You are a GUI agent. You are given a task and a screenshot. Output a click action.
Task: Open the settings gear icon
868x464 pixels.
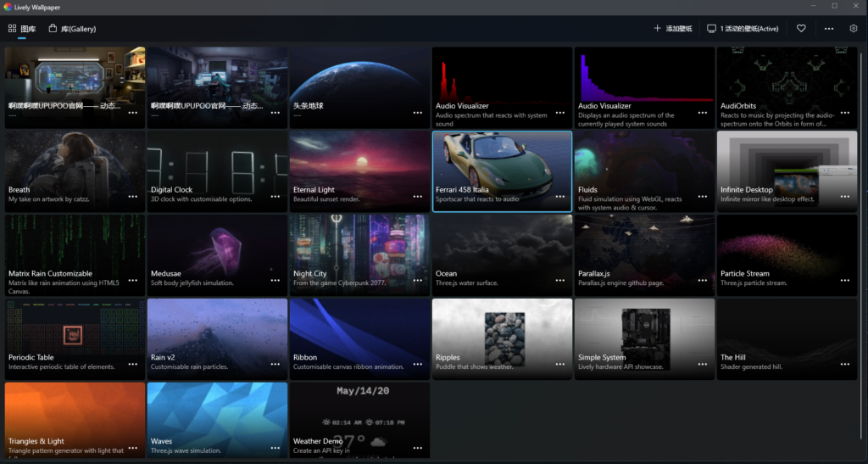(x=853, y=28)
